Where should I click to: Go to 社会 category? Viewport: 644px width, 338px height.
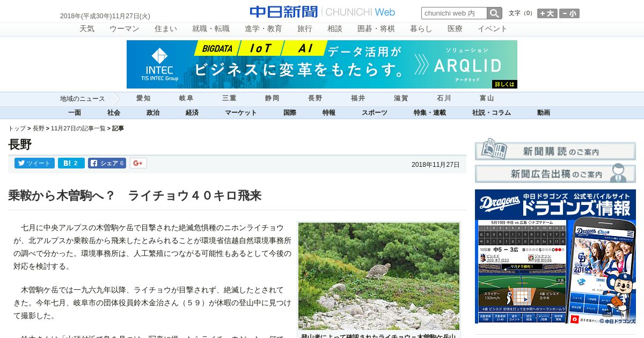[114, 113]
